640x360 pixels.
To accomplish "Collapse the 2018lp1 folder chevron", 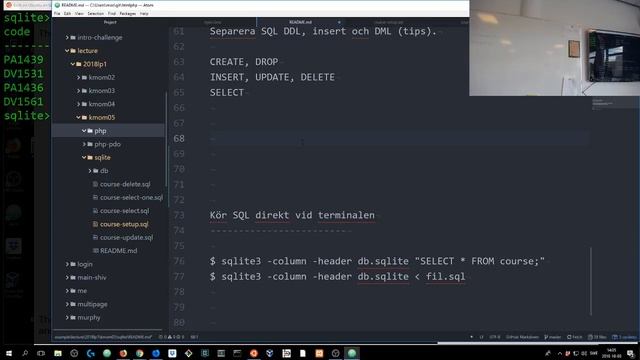I will (x=73, y=64).
